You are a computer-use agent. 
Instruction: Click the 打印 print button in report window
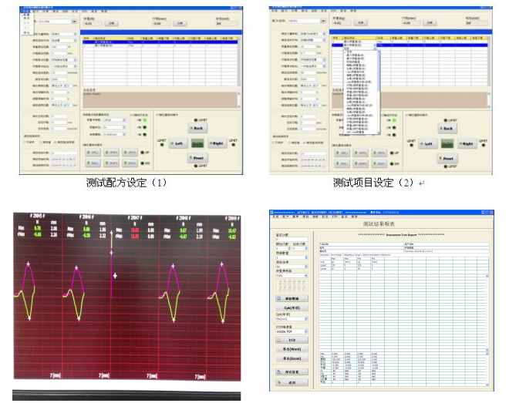[x=291, y=339]
